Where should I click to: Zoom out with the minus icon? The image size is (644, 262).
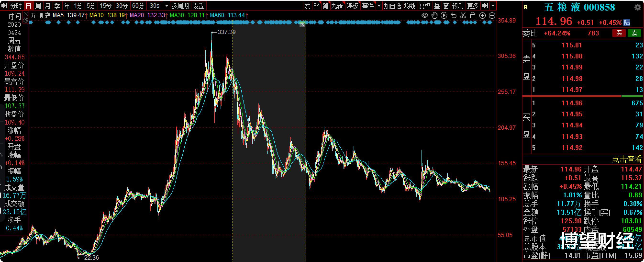click(492, 16)
